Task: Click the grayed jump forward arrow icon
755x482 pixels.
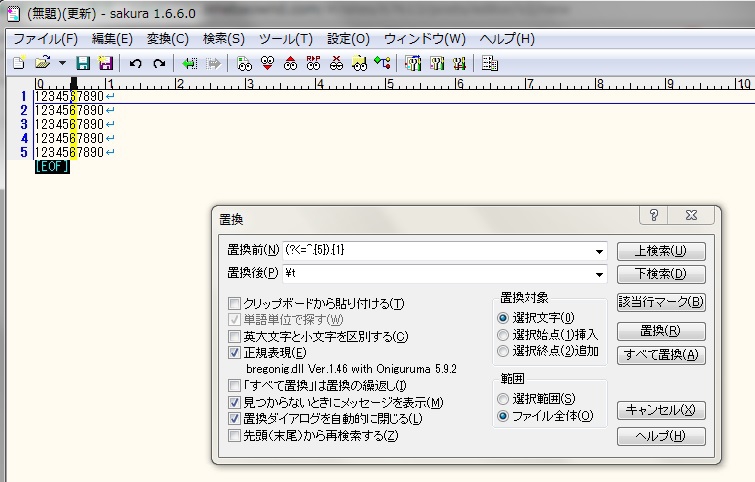Action: [x=213, y=63]
